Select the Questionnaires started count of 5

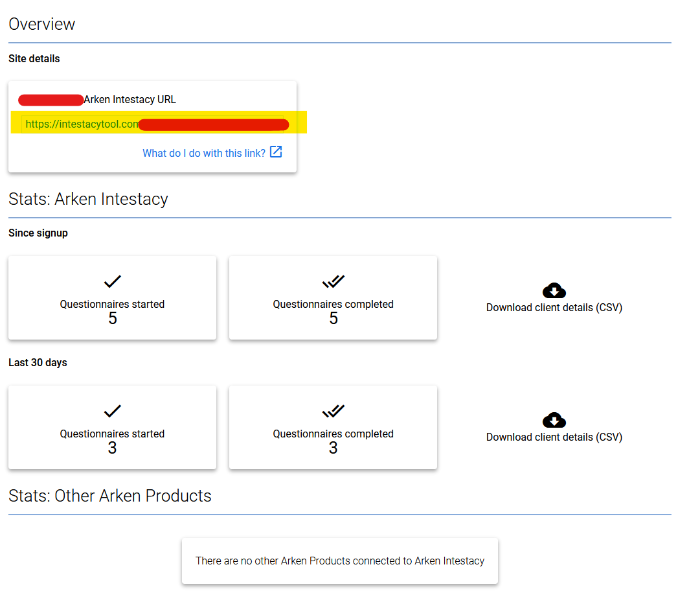(x=112, y=318)
